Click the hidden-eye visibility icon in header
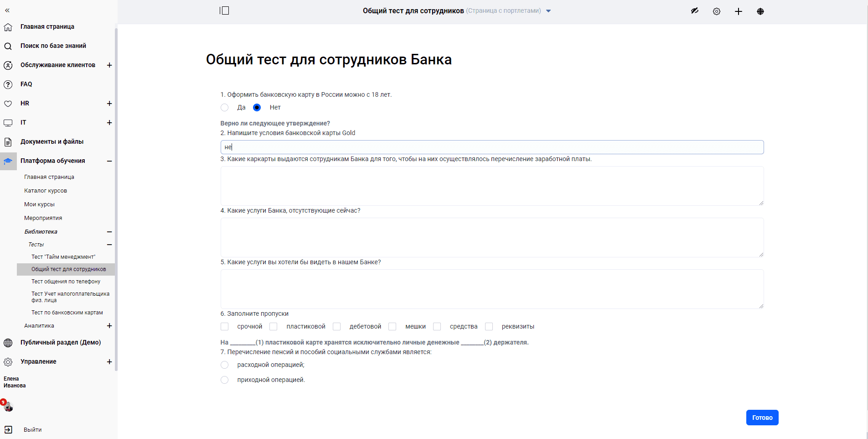This screenshot has height=439, width=868. coord(694,11)
